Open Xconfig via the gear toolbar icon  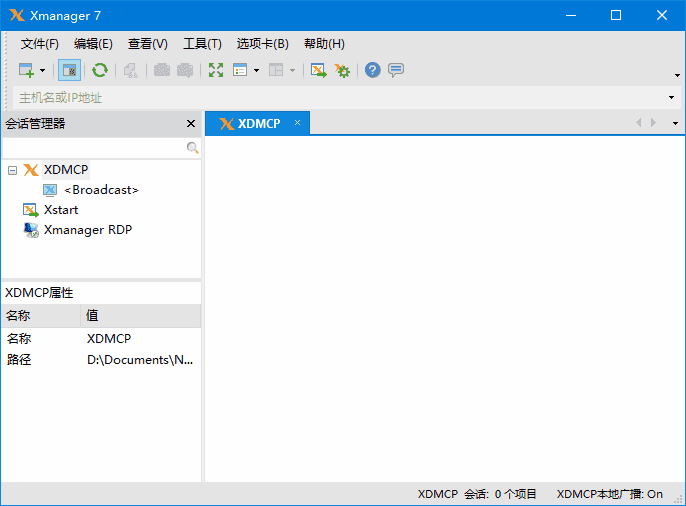point(342,70)
